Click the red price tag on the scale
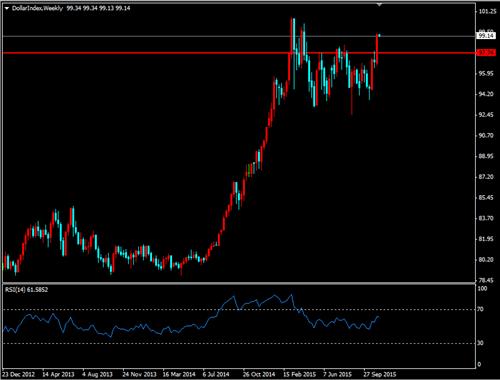500x380 pixels. pyautogui.click(x=487, y=53)
